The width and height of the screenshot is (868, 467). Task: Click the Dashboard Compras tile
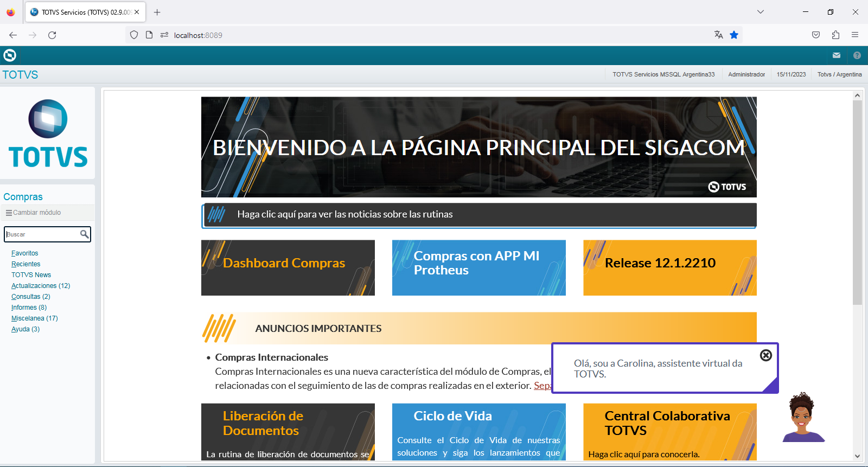(288, 268)
